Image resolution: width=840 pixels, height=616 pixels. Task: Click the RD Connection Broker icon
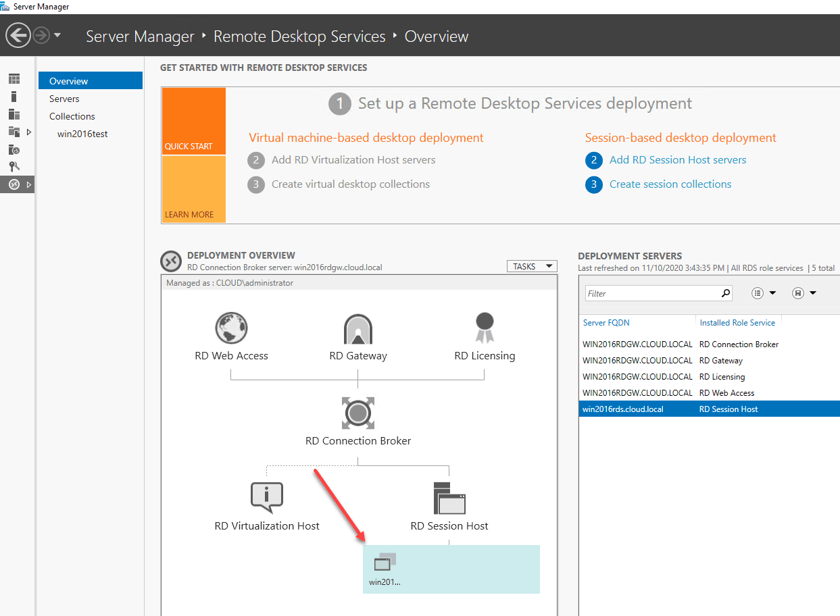tap(357, 413)
